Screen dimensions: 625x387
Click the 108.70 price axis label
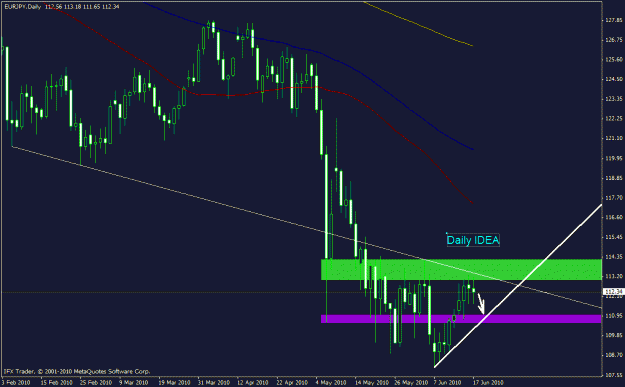(614, 355)
